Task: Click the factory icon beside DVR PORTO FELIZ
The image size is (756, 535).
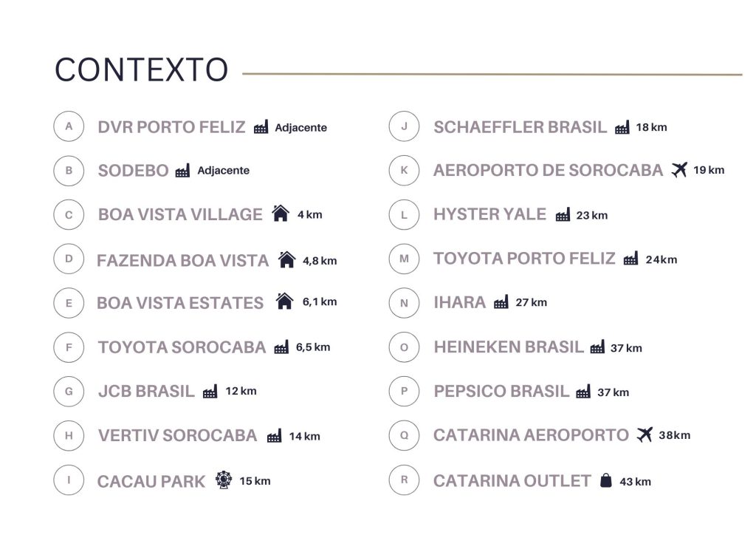Action: [x=261, y=127]
